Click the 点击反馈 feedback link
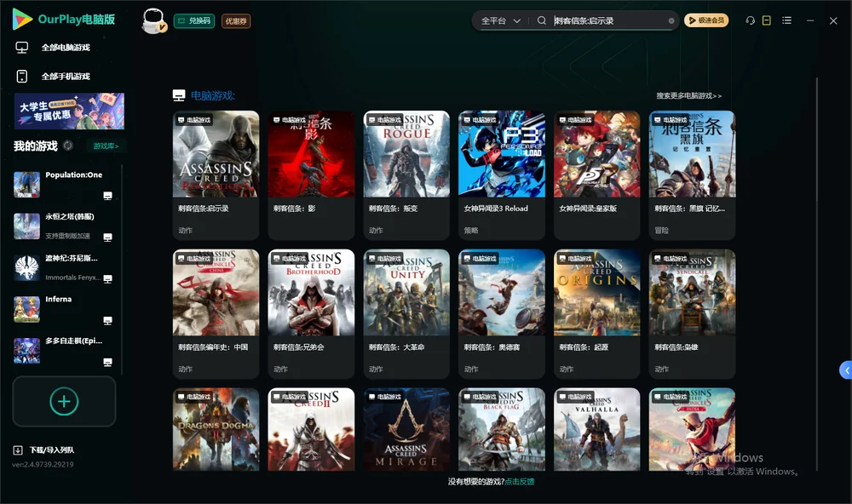Screen dimensions: 852x504 [520, 481]
